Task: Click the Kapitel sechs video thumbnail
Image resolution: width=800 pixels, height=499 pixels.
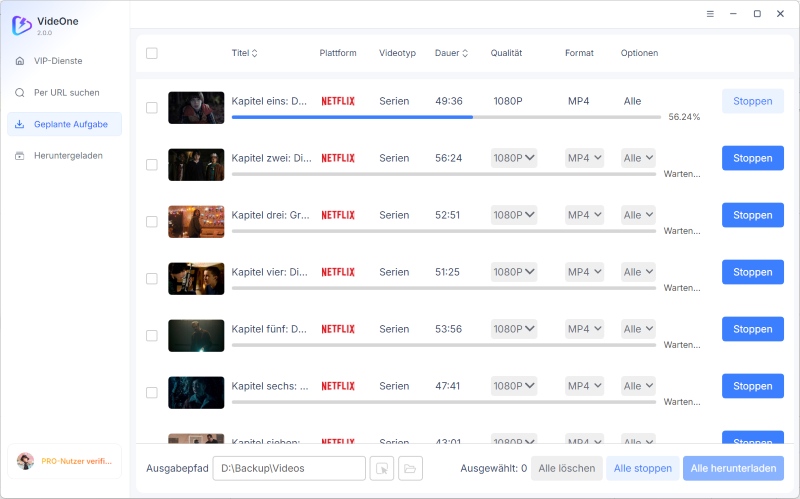Action: point(196,392)
